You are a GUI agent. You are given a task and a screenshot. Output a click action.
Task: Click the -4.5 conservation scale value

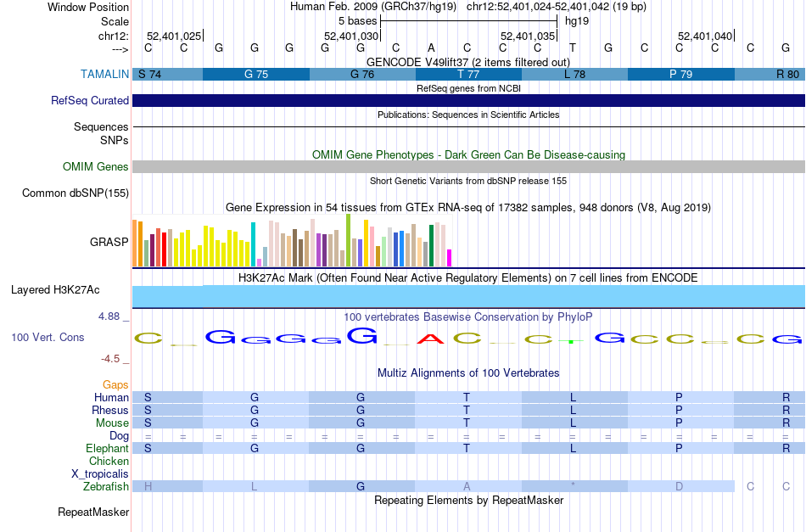110,359
